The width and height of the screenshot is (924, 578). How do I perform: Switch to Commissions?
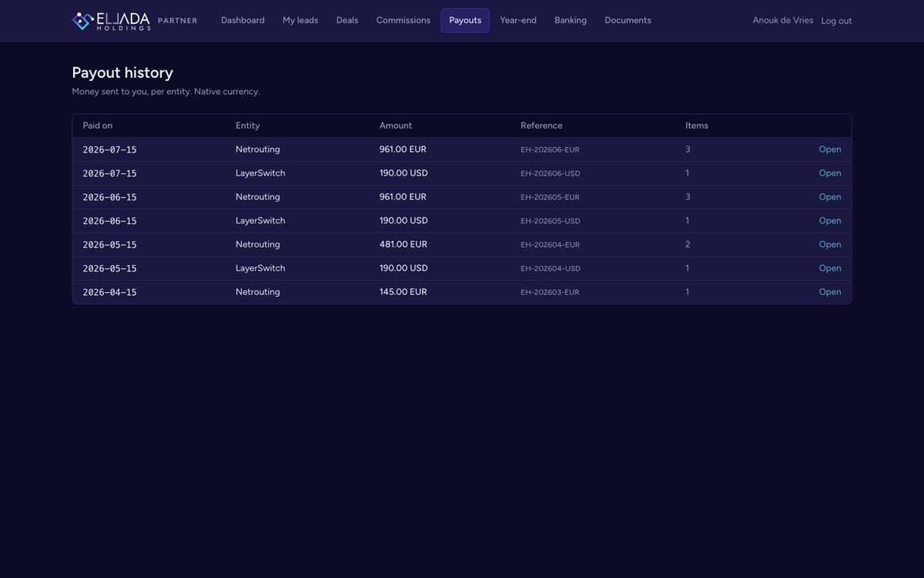tap(403, 21)
